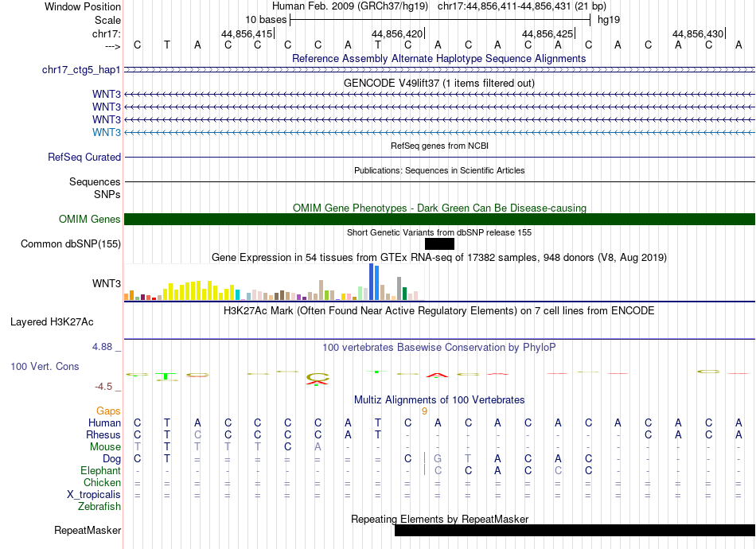This screenshot has height=549, width=756.
Task: Open 100 vertebrates Basewise Conservation by PhyloP title
Action: [x=438, y=348]
